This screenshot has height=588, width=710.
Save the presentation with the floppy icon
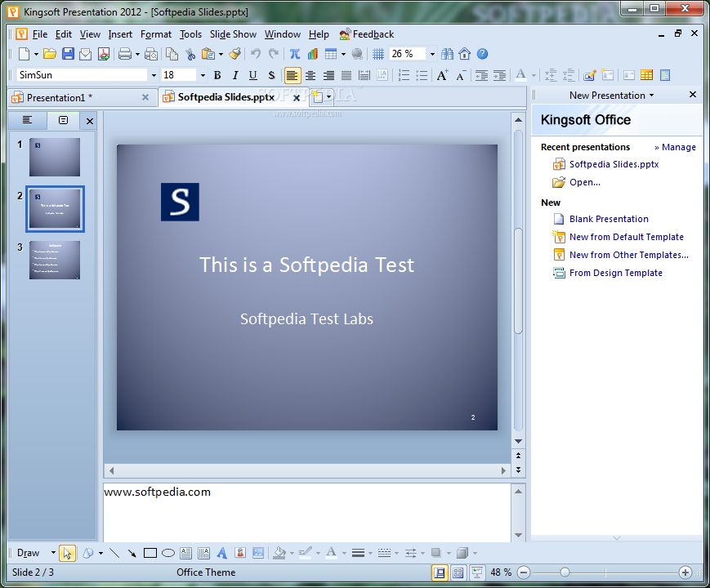click(x=68, y=55)
